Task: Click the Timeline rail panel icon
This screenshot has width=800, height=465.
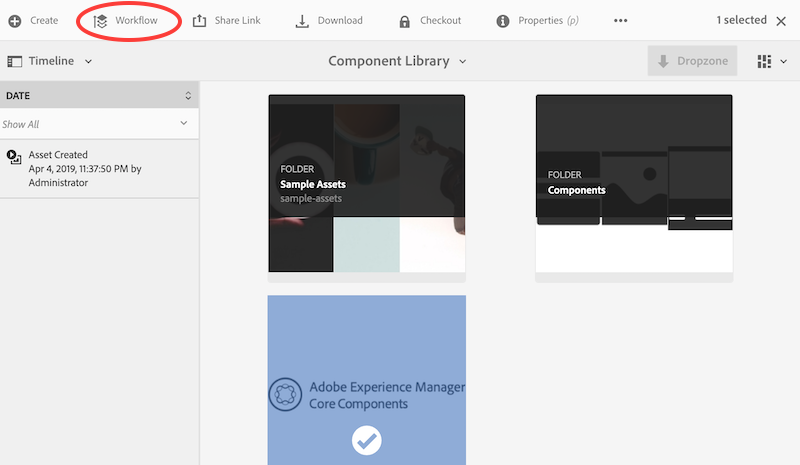Action: (14, 61)
